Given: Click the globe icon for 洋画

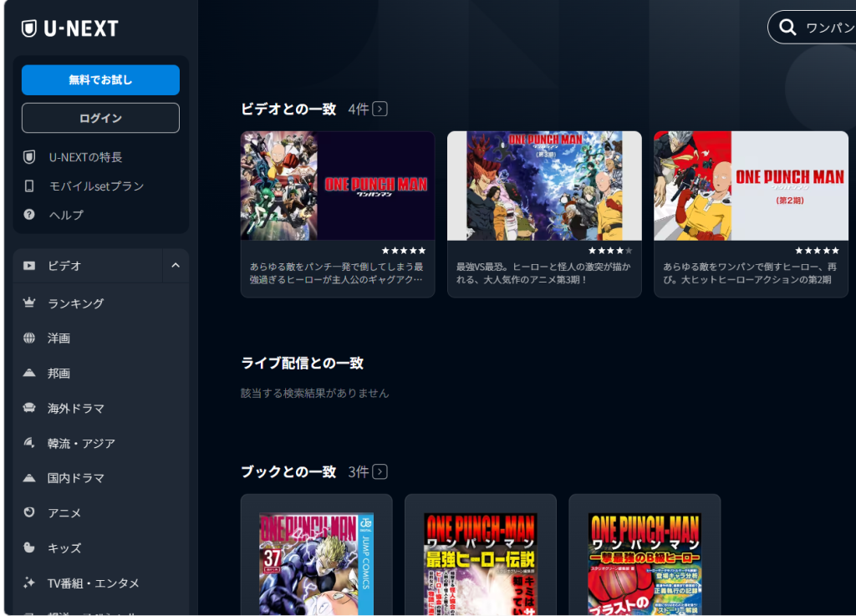Looking at the screenshot, I should (29, 338).
